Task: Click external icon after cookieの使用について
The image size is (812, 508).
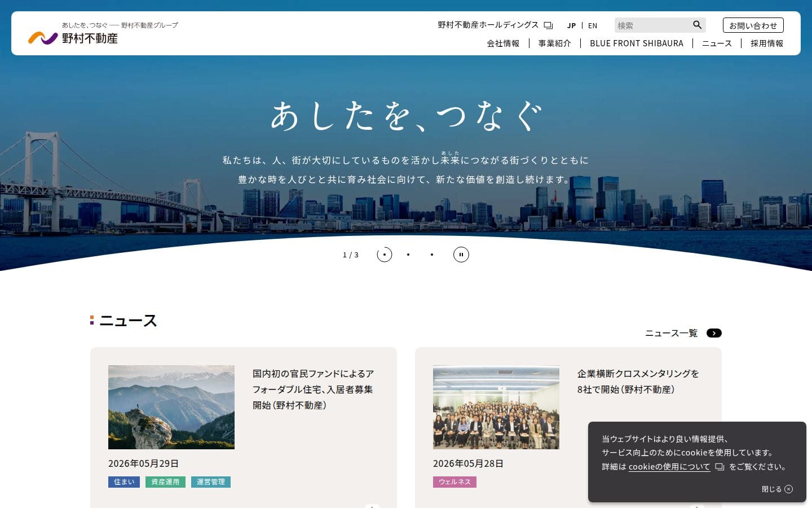Action: tap(720, 467)
